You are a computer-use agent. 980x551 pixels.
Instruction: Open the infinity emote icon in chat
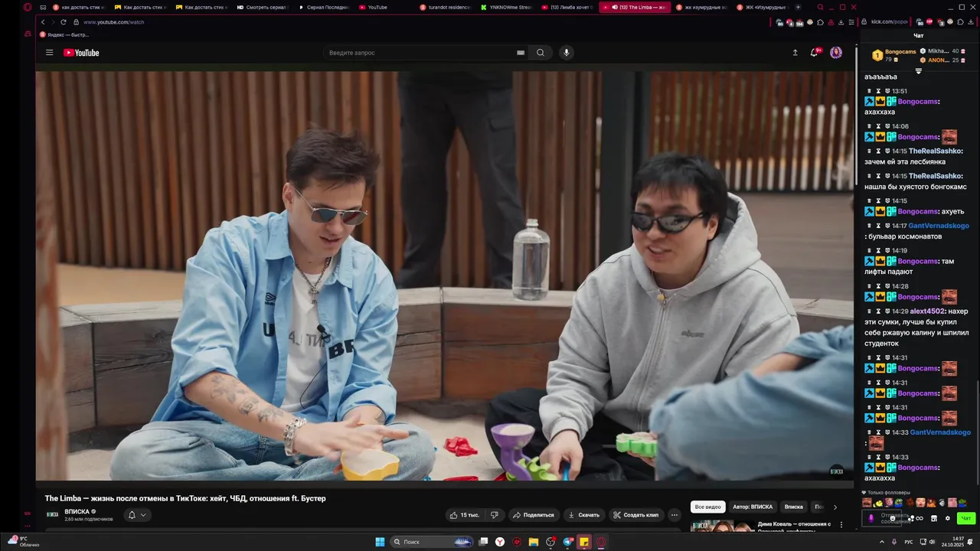coord(920,519)
